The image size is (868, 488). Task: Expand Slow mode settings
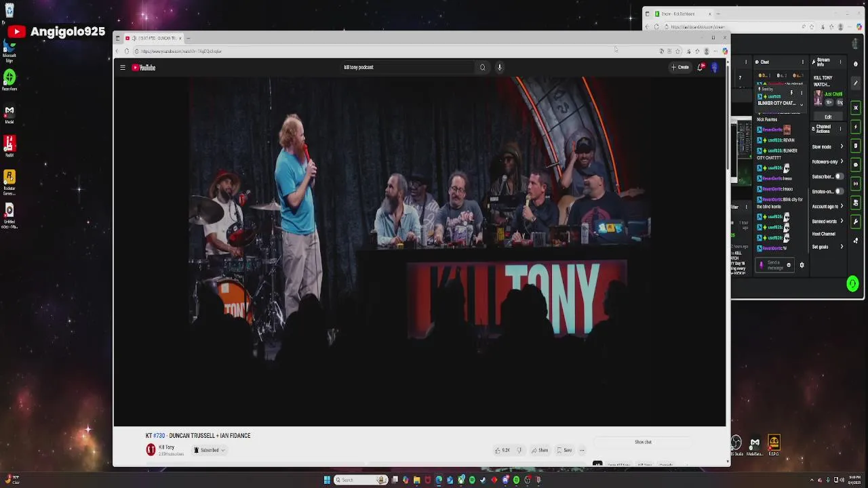click(827, 146)
